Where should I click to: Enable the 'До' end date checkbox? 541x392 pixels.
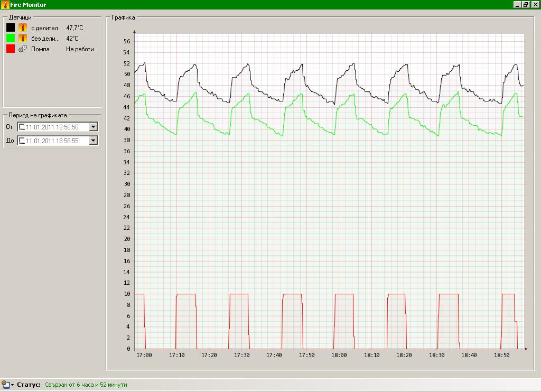point(22,141)
